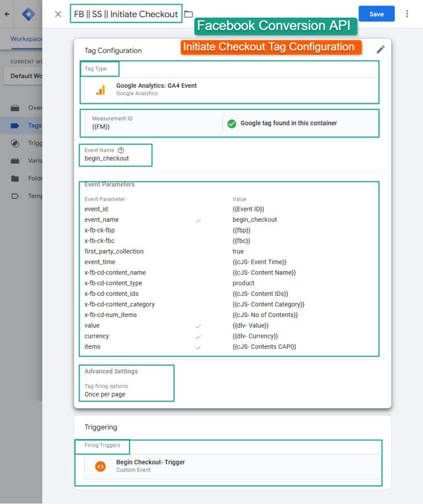Click the x-fb-cd-content_category parameter

point(120,304)
